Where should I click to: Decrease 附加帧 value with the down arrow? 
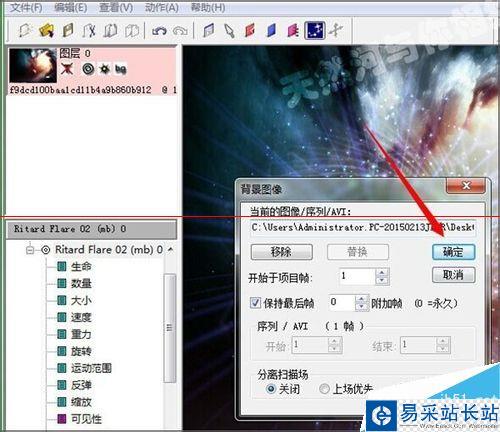pos(362,307)
